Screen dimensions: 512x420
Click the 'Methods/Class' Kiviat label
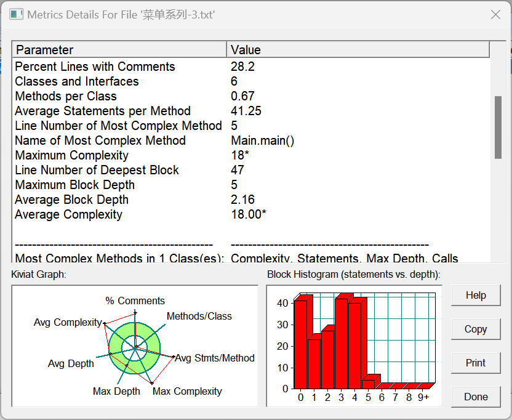pyautogui.click(x=199, y=316)
